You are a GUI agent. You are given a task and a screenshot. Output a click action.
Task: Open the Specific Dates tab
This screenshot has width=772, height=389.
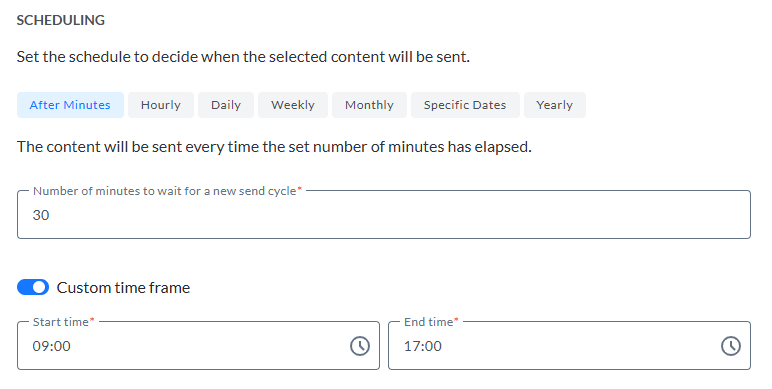coord(465,105)
